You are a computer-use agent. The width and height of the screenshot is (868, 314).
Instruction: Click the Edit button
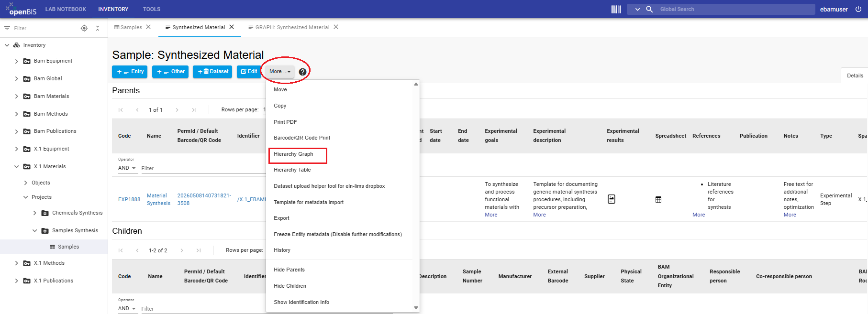pyautogui.click(x=249, y=72)
